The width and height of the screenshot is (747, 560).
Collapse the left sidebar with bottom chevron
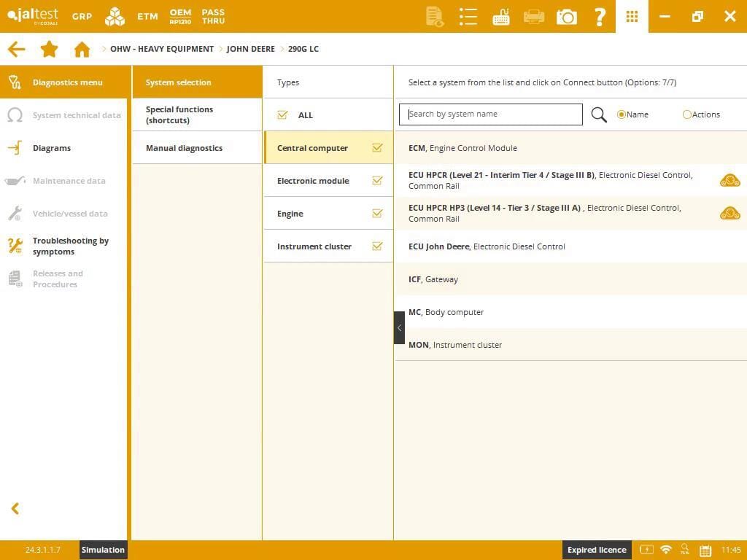[x=15, y=508]
